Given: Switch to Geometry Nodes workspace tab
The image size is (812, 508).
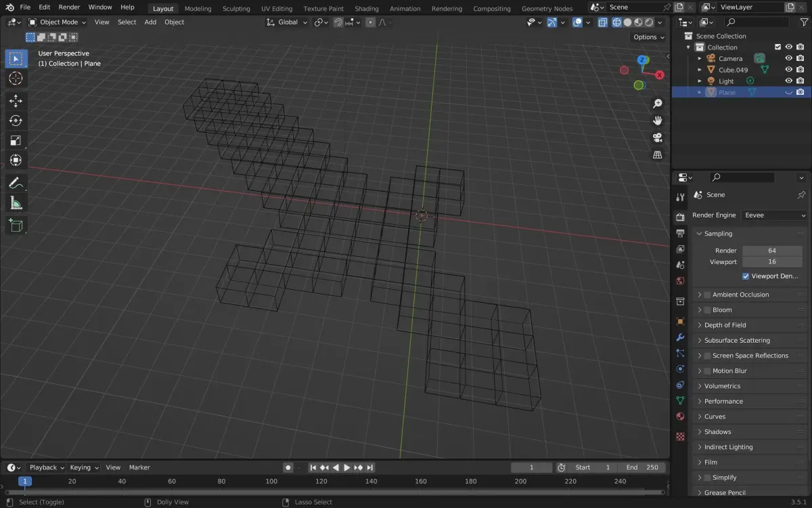Looking at the screenshot, I should 547,9.
